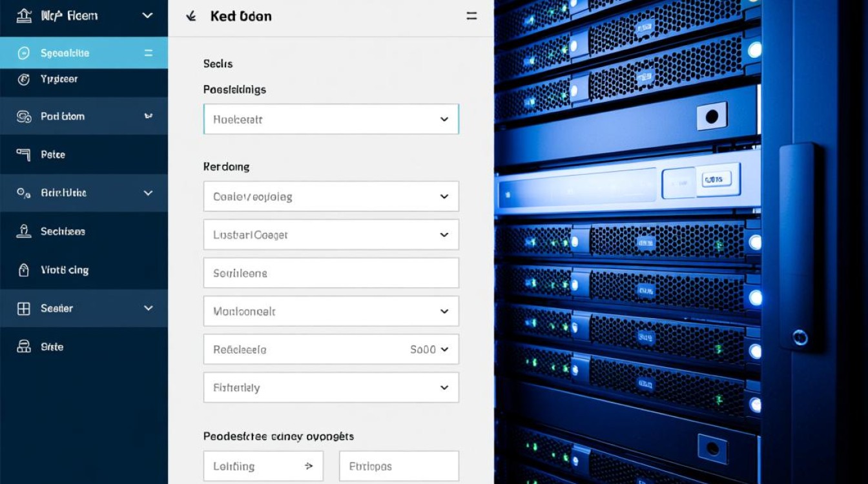Open the Fittertlely dropdown
Viewport: 868px width, 484px height.
331,388
